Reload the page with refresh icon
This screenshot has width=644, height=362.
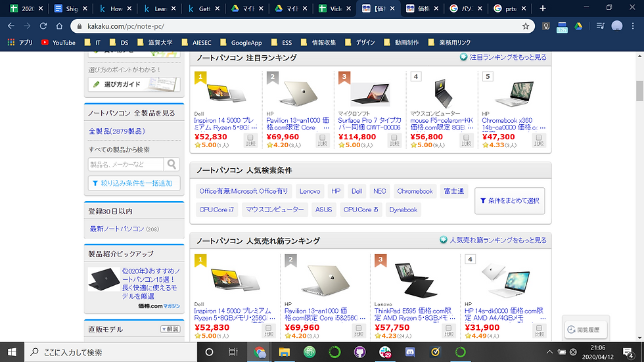[x=43, y=26]
